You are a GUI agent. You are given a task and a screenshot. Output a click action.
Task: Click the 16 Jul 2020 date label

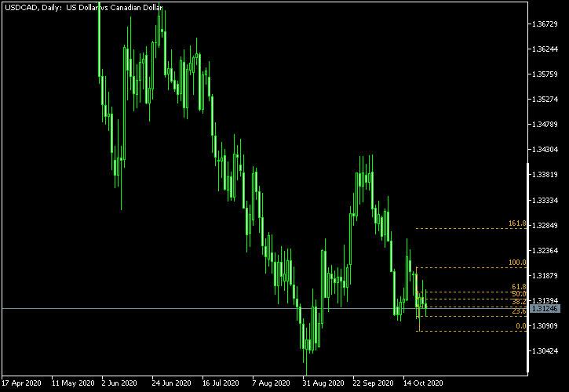pos(221,383)
